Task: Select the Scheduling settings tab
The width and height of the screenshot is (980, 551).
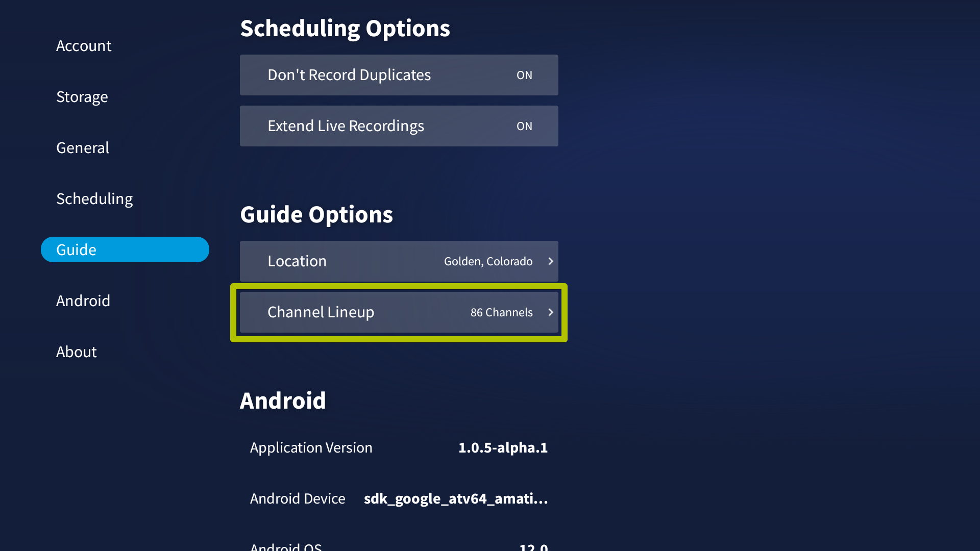Action: click(x=94, y=198)
